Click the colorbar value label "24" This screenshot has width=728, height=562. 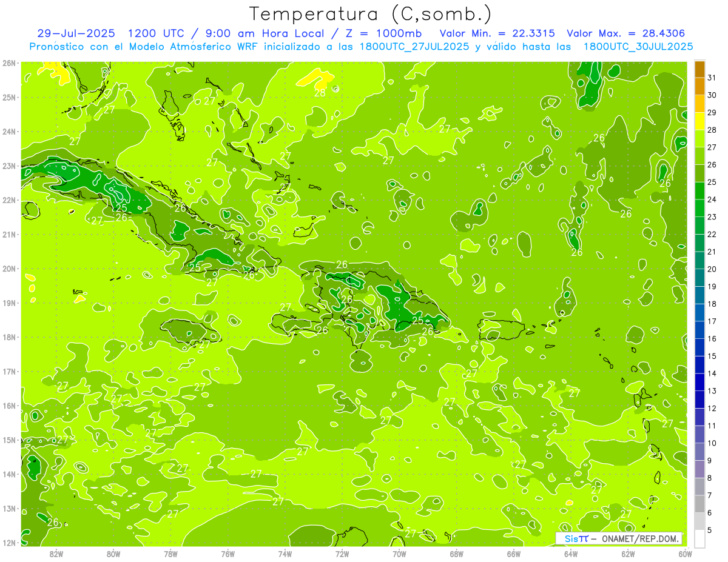(x=712, y=199)
